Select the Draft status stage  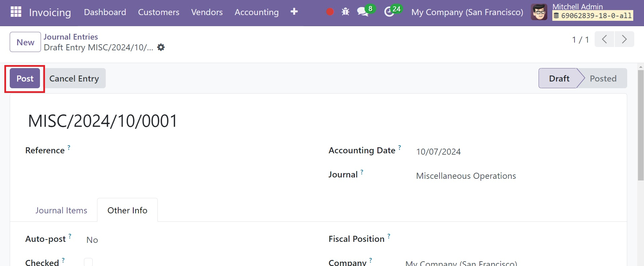(559, 78)
